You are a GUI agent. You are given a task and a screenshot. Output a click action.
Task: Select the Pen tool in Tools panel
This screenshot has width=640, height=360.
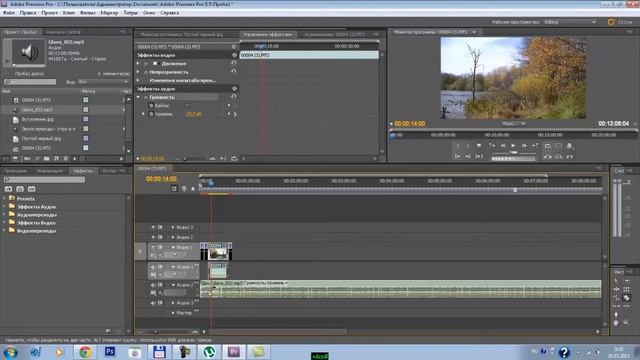[616, 314]
